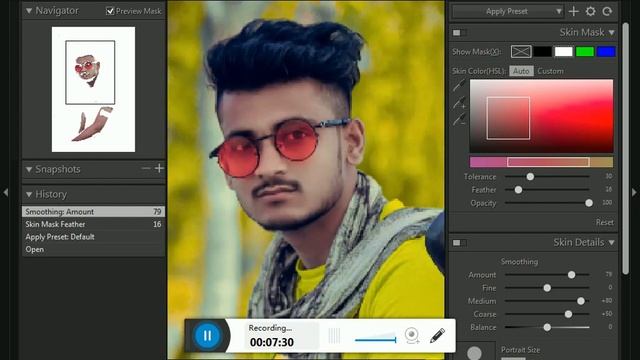This screenshot has height=360, width=640.
Task: Remove a snapshot with minus icon
Action: coord(146,168)
